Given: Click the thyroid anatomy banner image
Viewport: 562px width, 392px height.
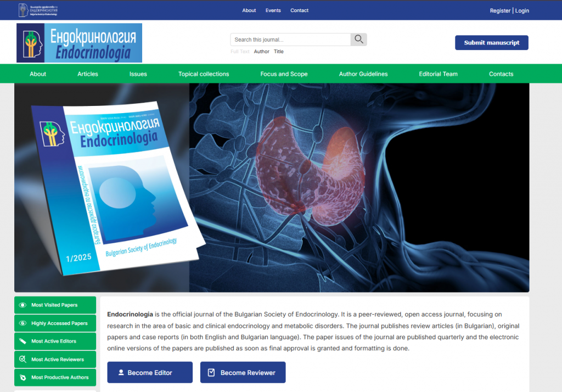Looking at the screenshot, I should point(359,188).
